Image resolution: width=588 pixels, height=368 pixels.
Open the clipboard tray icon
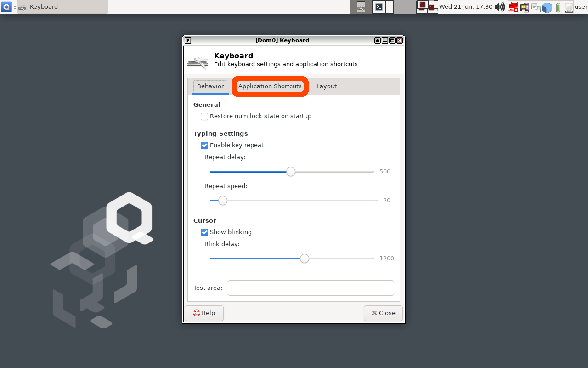(x=536, y=7)
